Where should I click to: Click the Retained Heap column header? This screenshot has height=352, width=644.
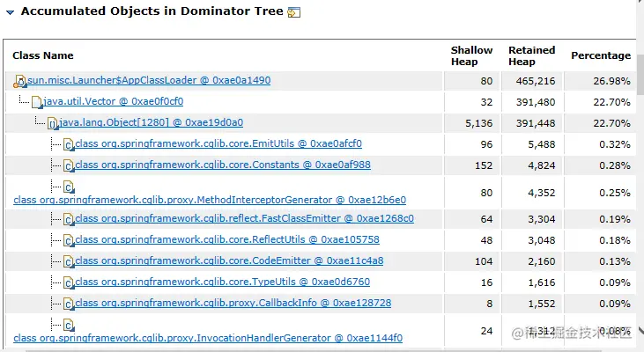pos(531,55)
